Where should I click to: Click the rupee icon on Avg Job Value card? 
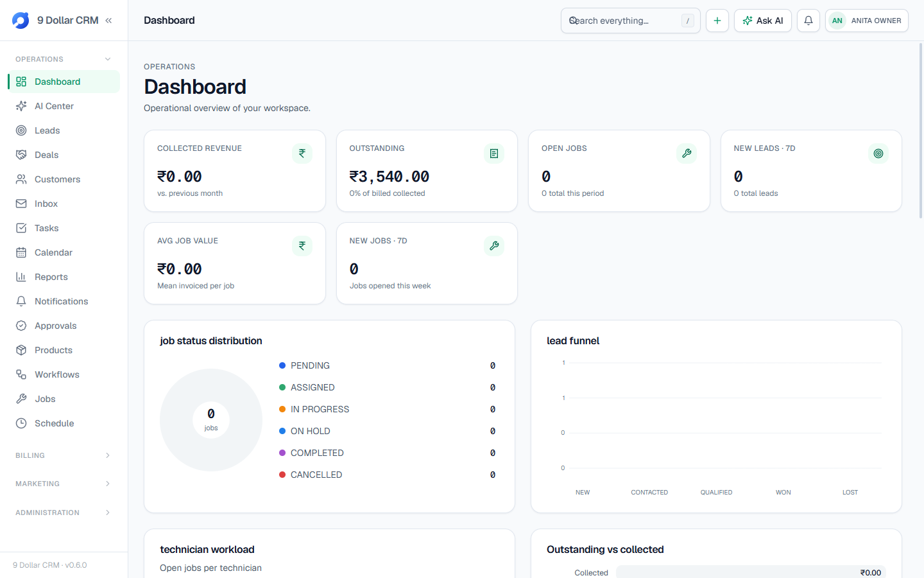point(302,246)
